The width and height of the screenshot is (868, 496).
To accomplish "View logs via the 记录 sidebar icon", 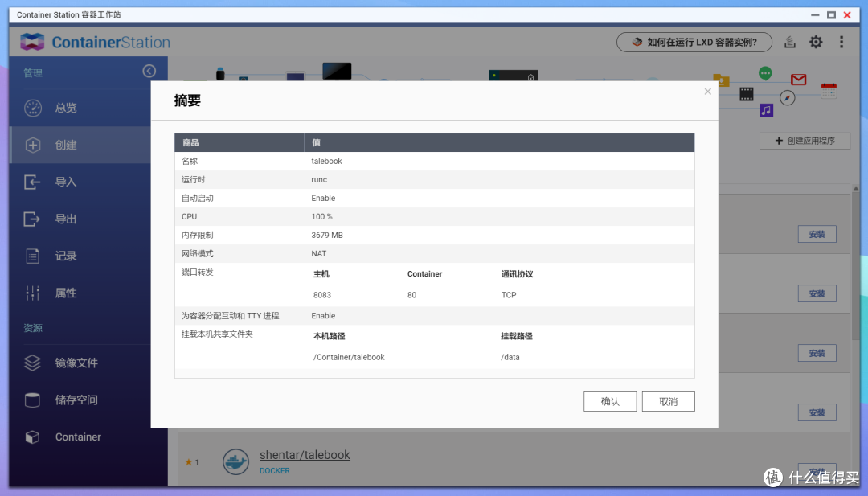I will (64, 256).
